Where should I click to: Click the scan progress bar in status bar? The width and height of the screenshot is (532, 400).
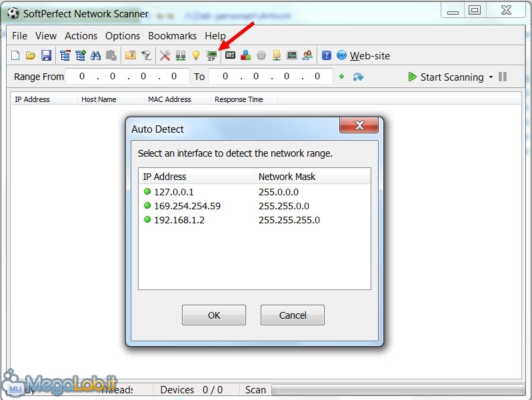pyautogui.click(x=398, y=390)
